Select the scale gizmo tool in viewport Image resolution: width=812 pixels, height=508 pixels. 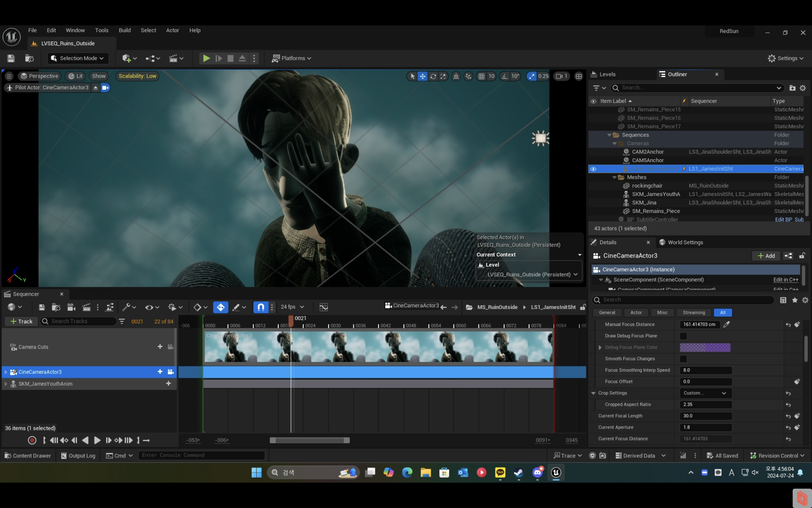click(x=443, y=76)
